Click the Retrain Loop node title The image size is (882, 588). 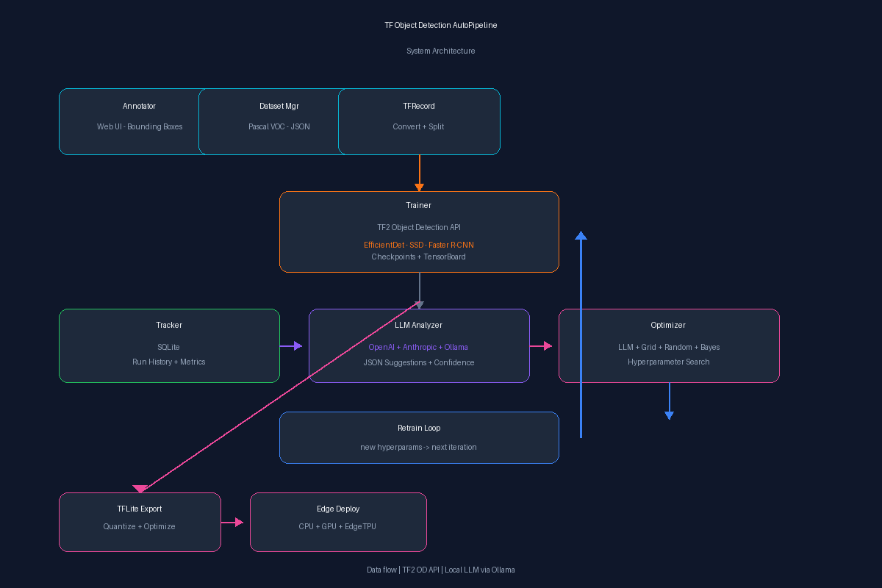419,429
